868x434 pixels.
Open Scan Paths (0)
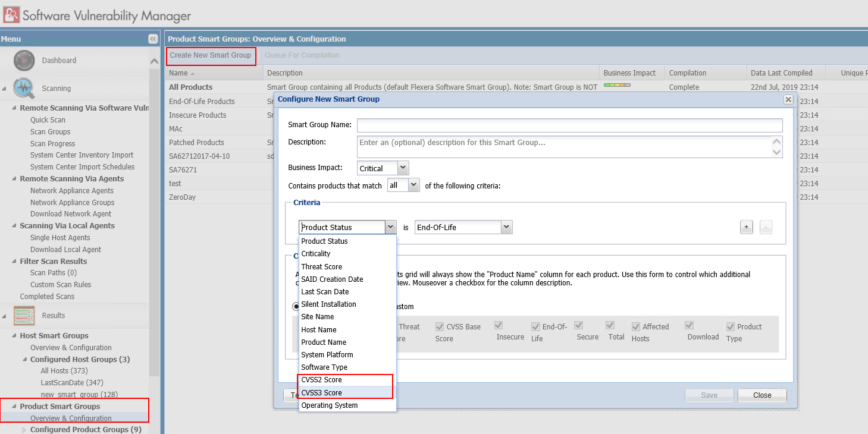coord(54,273)
